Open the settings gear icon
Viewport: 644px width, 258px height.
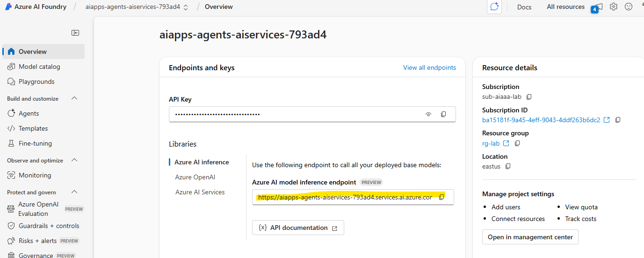coord(614,7)
